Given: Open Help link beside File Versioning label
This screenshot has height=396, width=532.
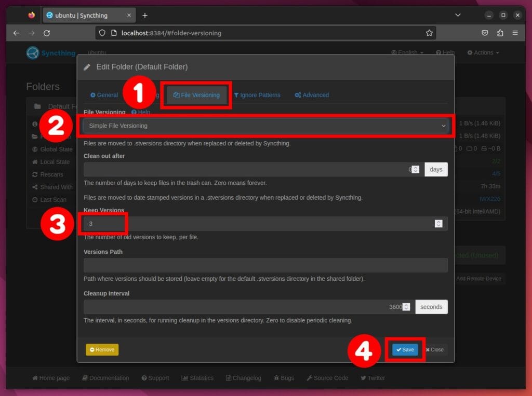Looking at the screenshot, I should 141,112.
